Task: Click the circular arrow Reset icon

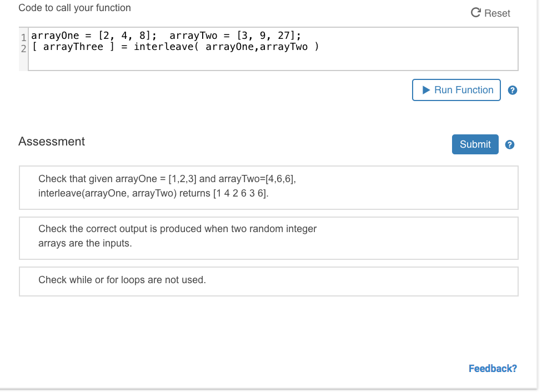Action: (476, 13)
